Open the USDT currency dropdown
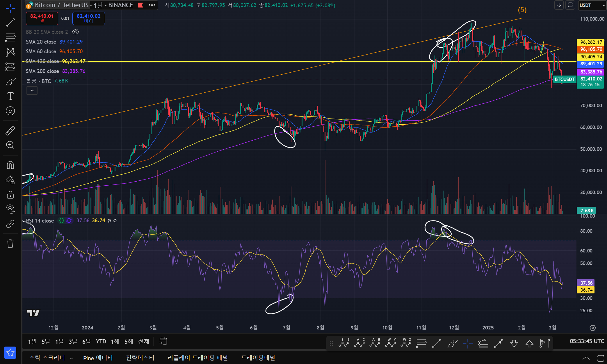The image size is (607, 364). pos(592,5)
